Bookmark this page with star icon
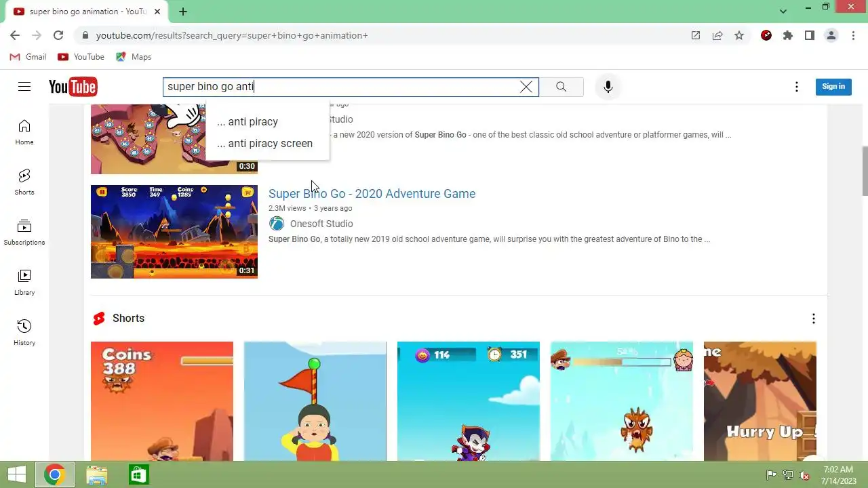Image resolution: width=868 pixels, height=488 pixels. click(x=739, y=35)
